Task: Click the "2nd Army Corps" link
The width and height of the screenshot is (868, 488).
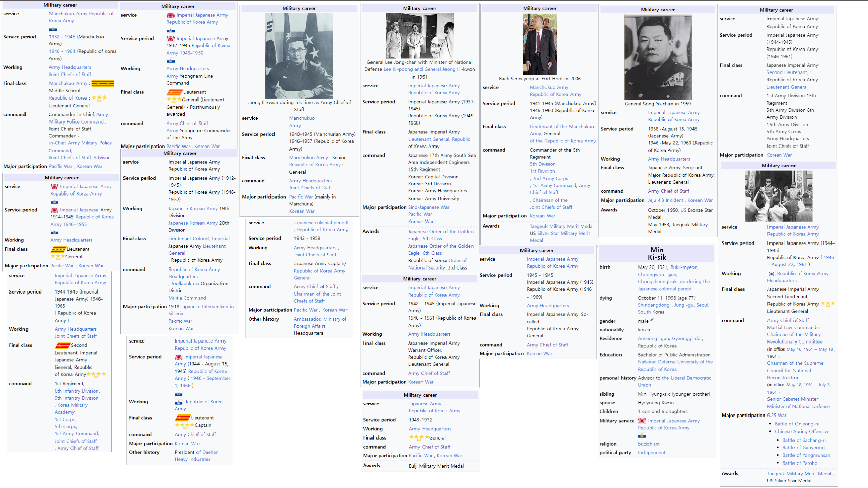Action: pyautogui.click(x=550, y=179)
